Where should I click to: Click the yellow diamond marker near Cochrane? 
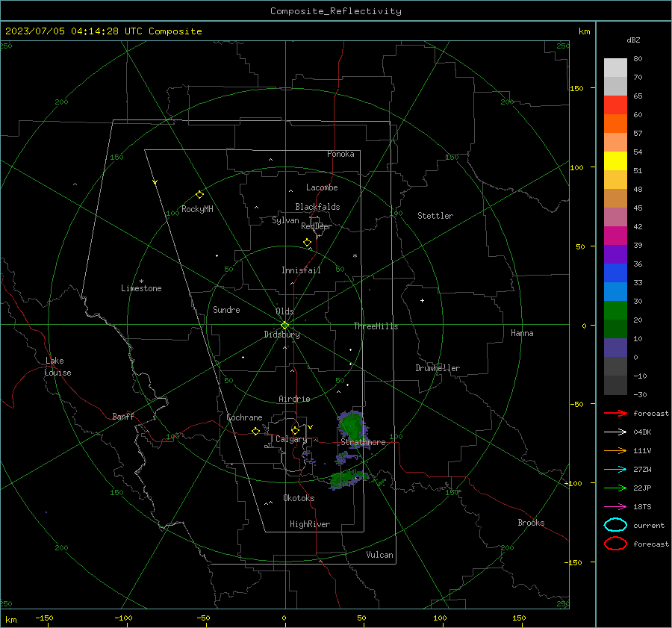tap(255, 431)
